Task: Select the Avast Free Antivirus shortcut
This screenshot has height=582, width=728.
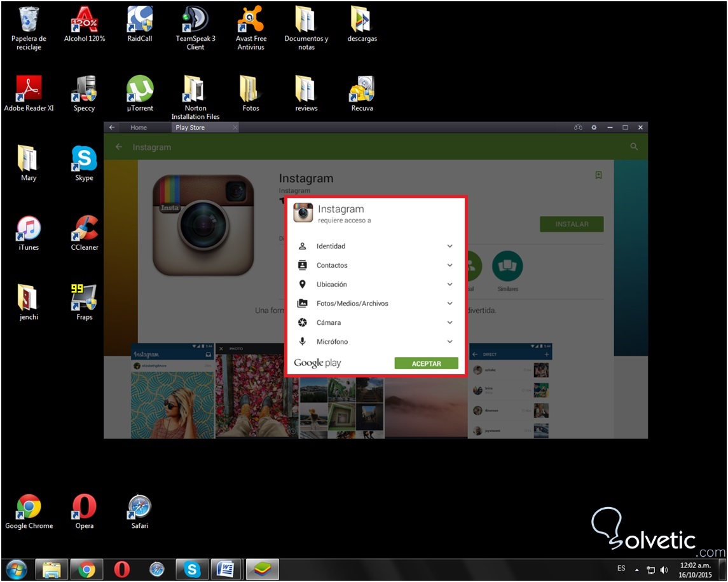Action: tap(251, 28)
